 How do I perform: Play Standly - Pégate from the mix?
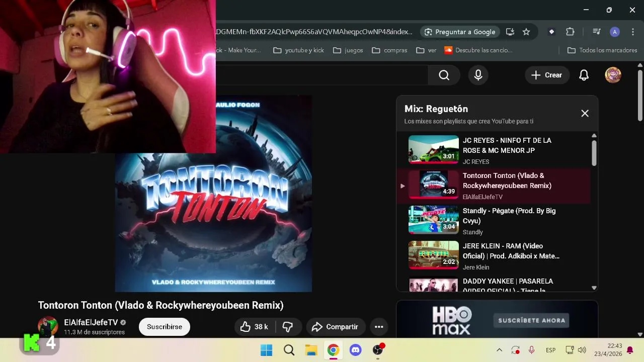tap(493, 221)
